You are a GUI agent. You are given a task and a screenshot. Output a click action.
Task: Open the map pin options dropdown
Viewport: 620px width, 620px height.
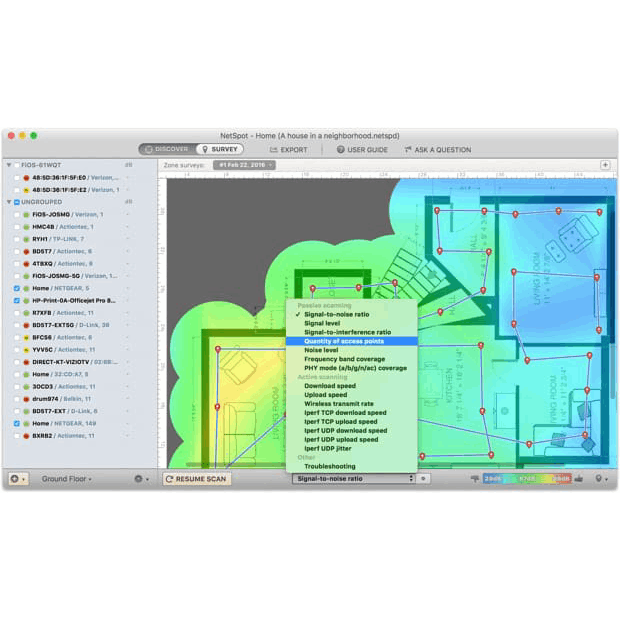coord(601,479)
